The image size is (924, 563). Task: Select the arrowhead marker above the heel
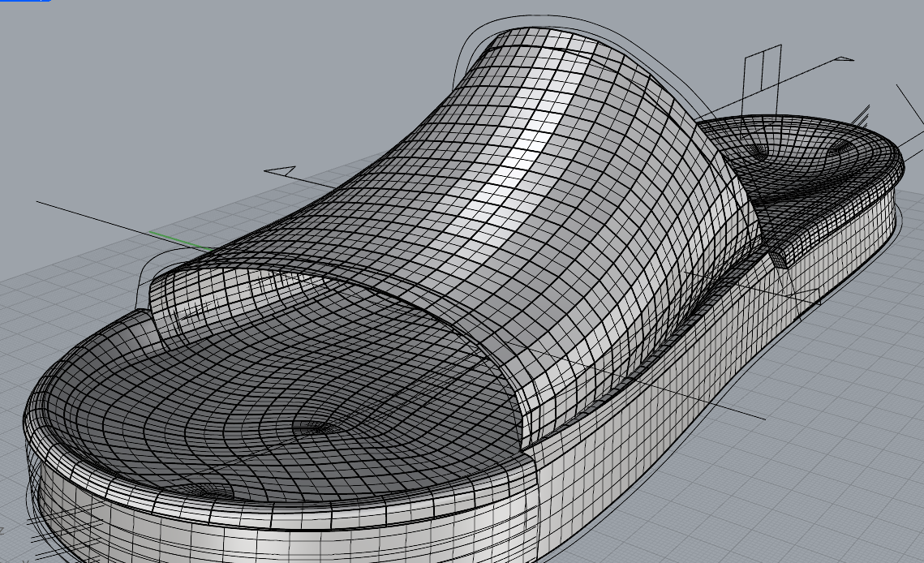(x=845, y=59)
